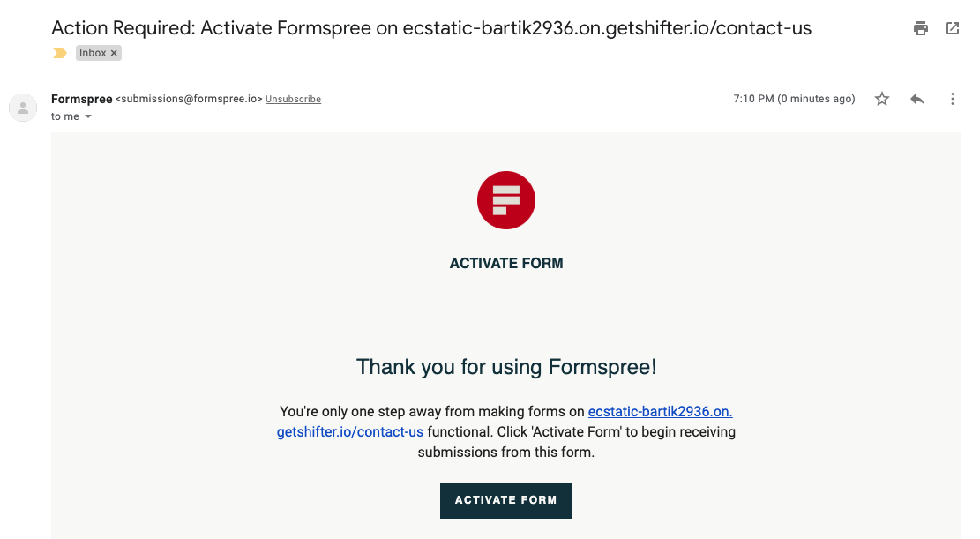Screen dimensions: 980x539
Task: Open the three-dot more options menu
Action: click(952, 99)
